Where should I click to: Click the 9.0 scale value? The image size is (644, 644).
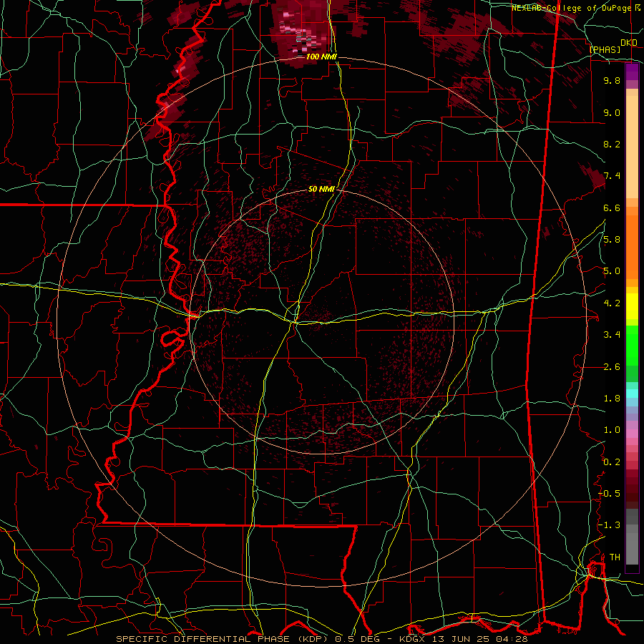point(612,112)
